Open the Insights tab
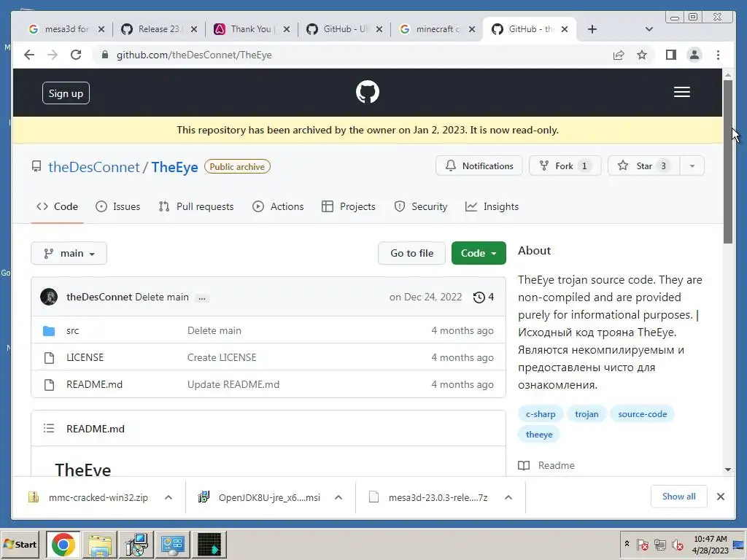 492,206
